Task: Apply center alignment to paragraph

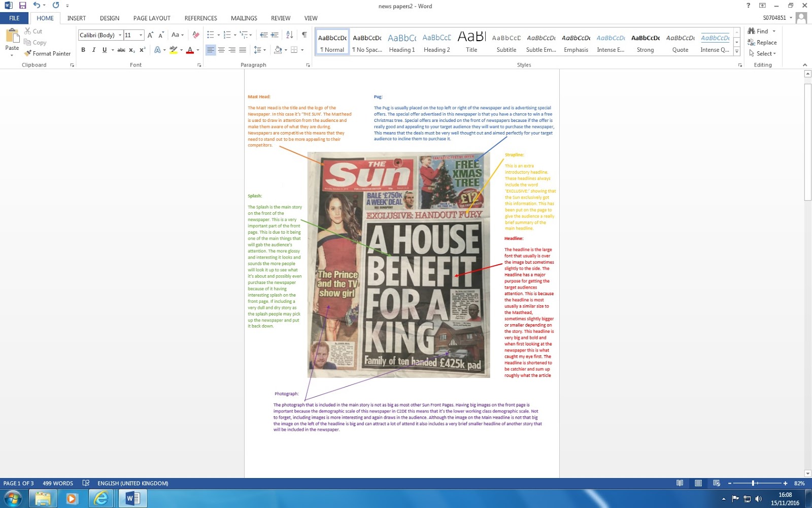Action: point(221,50)
